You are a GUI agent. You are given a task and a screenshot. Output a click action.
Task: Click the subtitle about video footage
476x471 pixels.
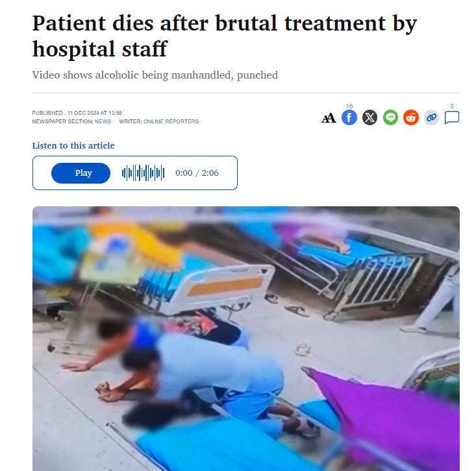(155, 75)
